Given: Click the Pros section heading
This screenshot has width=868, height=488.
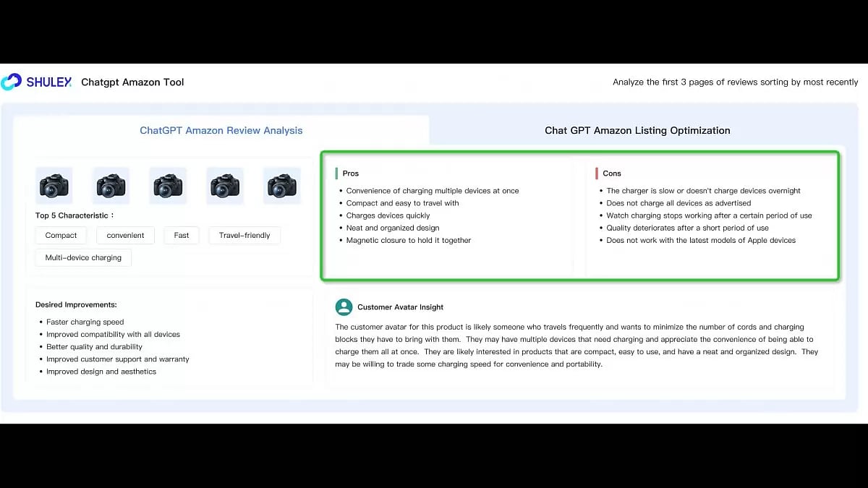Looking at the screenshot, I should [350, 174].
